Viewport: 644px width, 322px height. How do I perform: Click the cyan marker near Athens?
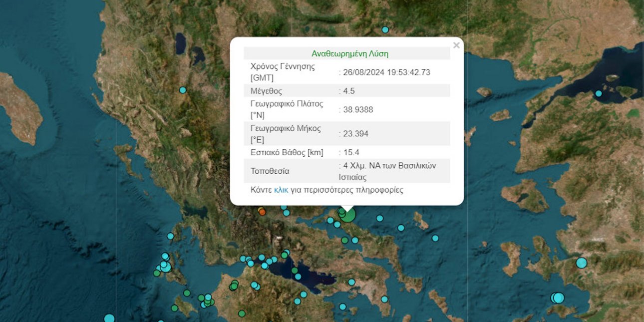pyautogui.click(x=351, y=282)
